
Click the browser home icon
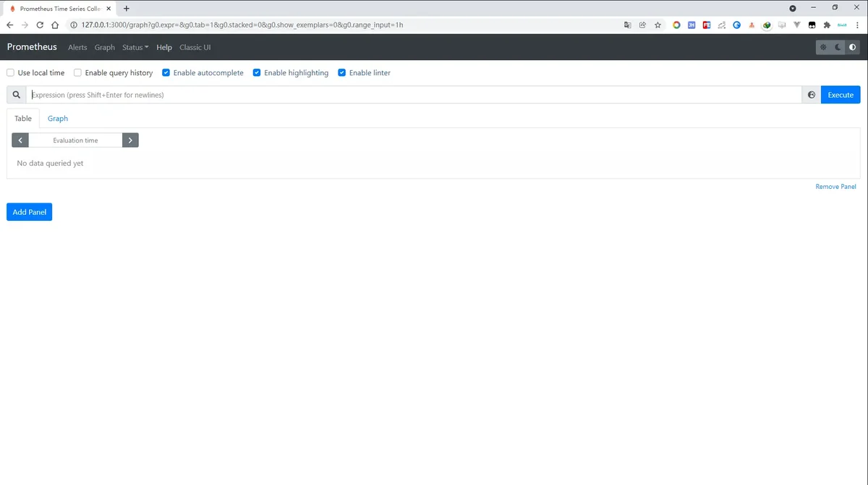[x=55, y=25]
